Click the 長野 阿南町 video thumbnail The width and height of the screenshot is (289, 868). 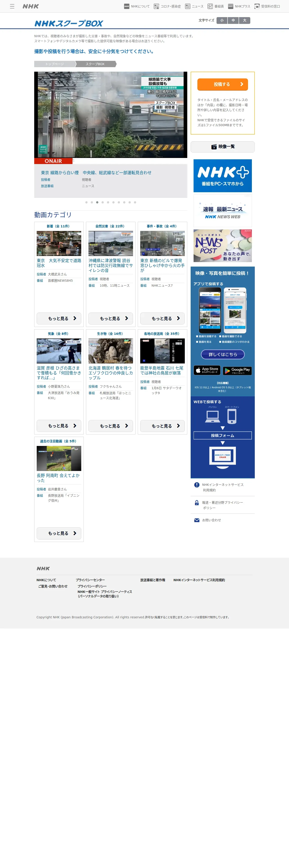pos(59,458)
